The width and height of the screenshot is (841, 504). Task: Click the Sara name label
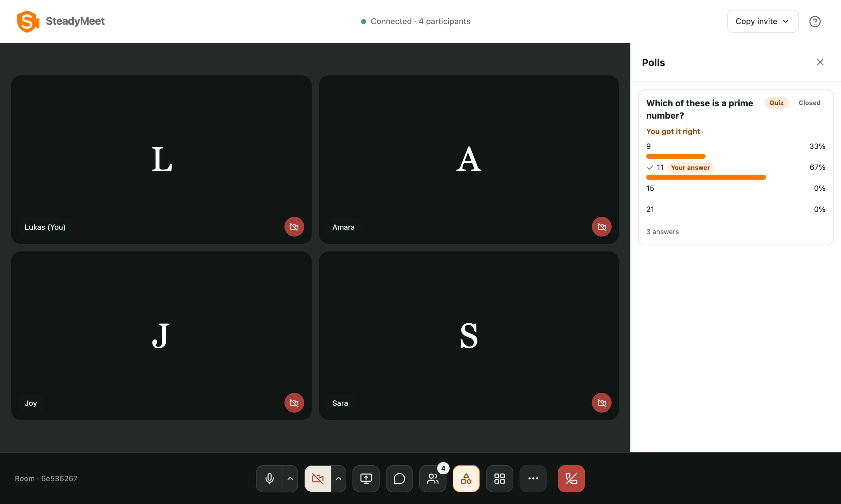(x=340, y=403)
